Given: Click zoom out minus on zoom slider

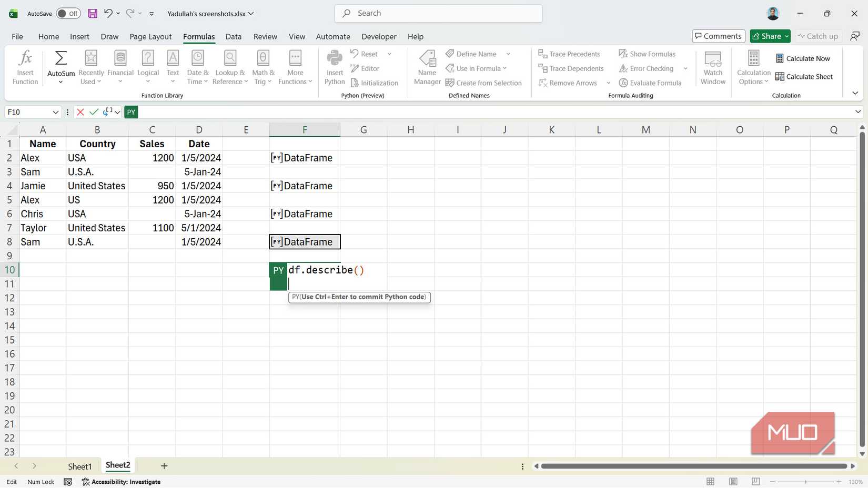Looking at the screenshot, I should pyautogui.click(x=772, y=482).
